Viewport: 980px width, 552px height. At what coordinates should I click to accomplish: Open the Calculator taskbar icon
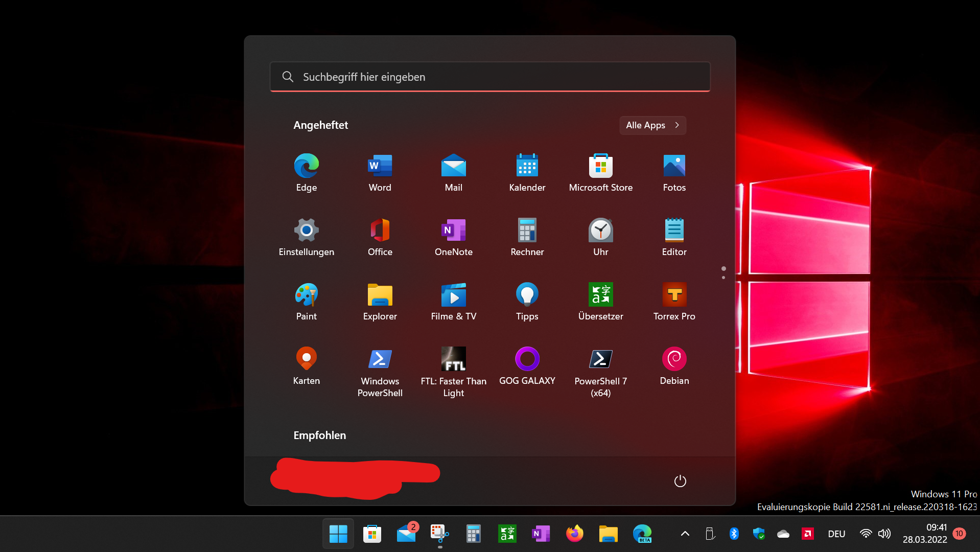(473, 534)
